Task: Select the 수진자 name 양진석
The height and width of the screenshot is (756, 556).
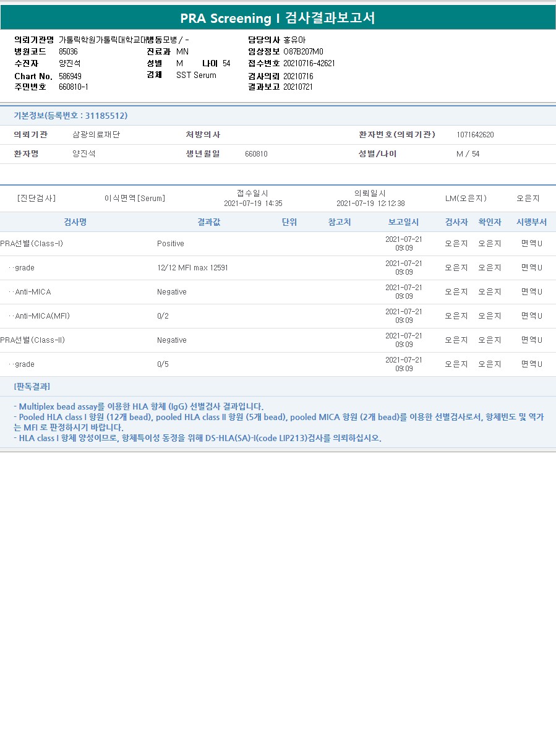Action: [70, 63]
